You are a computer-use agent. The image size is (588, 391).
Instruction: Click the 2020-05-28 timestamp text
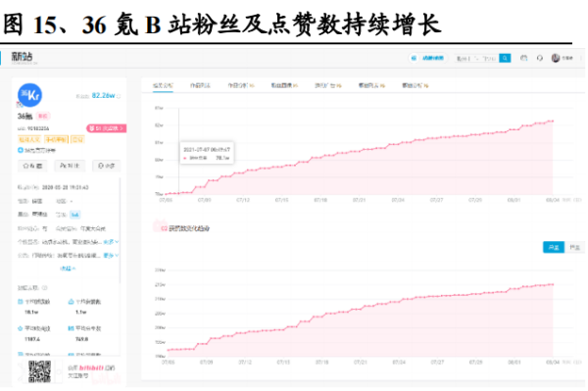pos(65,187)
